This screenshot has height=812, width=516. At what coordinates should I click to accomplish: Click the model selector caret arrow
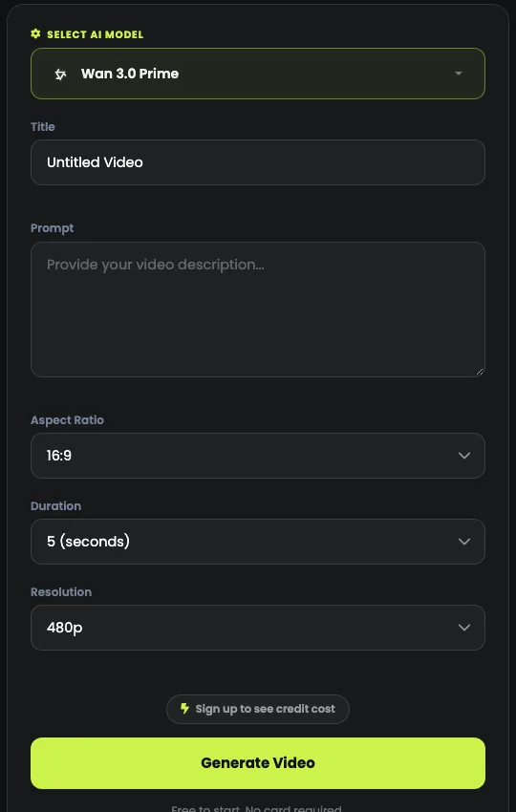tap(459, 74)
